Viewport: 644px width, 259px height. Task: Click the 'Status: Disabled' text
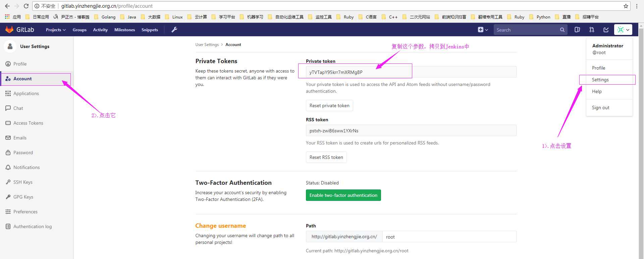(322, 183)
